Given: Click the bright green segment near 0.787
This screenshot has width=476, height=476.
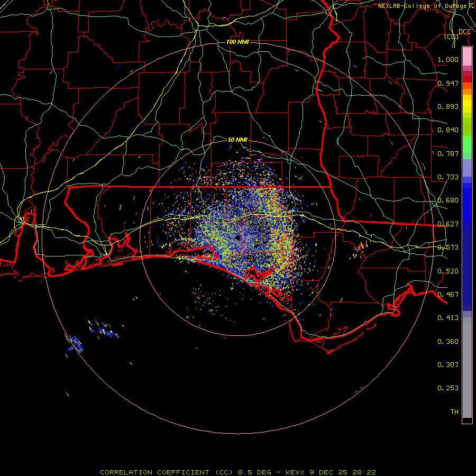Looking at the screenshot, I should pos(467,144).
